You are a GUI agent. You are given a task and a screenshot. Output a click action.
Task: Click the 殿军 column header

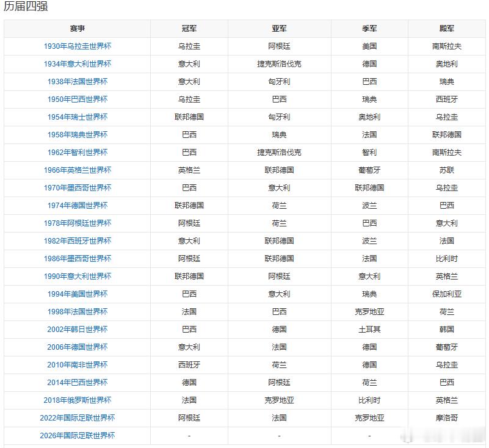[447, 29]
